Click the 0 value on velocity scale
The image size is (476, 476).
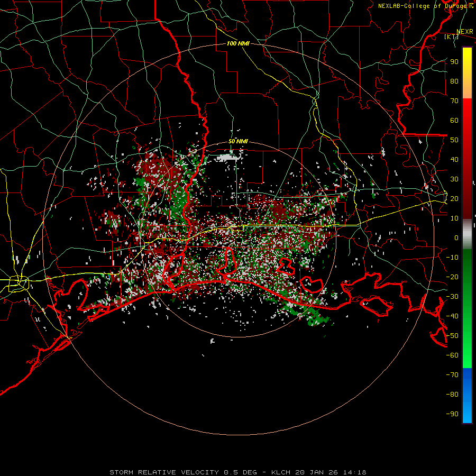[456, 237]
